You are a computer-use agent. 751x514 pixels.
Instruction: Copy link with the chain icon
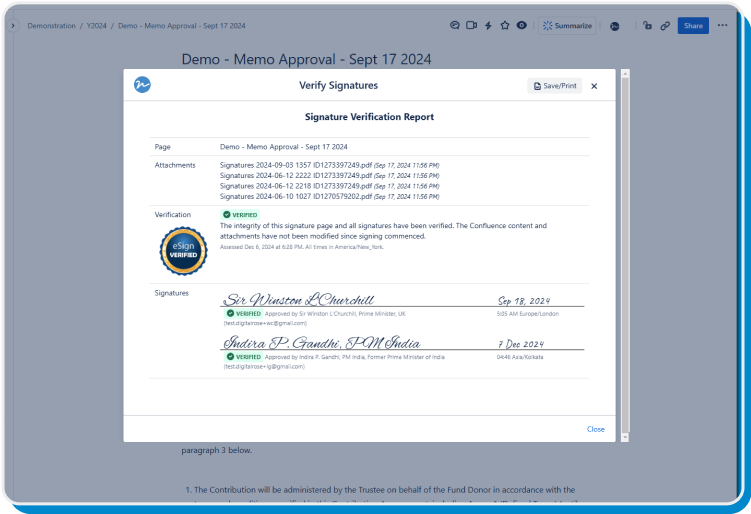point(665,26)
